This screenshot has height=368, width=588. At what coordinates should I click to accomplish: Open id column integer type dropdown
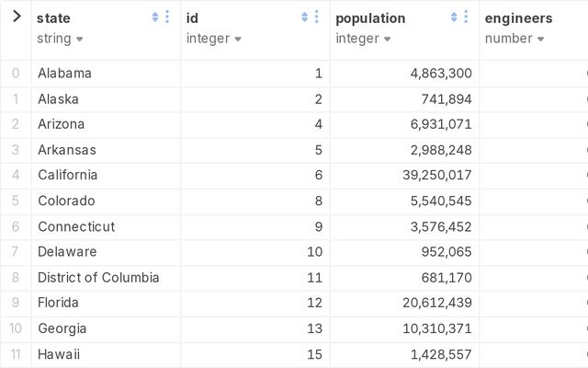(x=214, y=39)
